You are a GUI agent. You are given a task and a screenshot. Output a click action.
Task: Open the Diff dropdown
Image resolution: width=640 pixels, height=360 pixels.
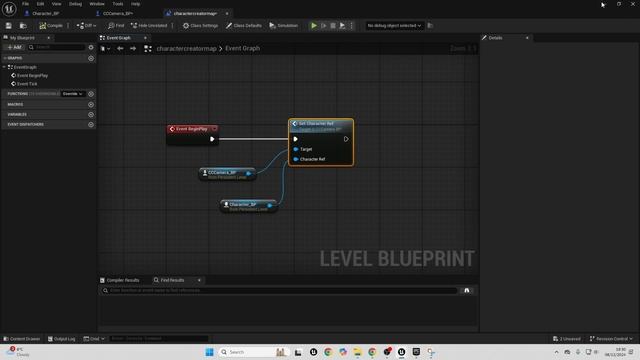(86, 26)
